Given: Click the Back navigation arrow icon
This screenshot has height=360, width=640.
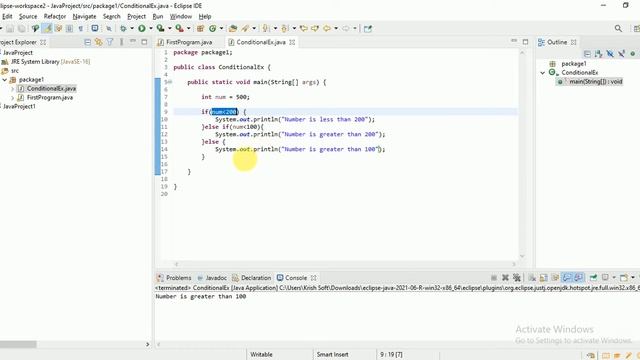Looking at the screenshot, I should [x=327, y=28].
